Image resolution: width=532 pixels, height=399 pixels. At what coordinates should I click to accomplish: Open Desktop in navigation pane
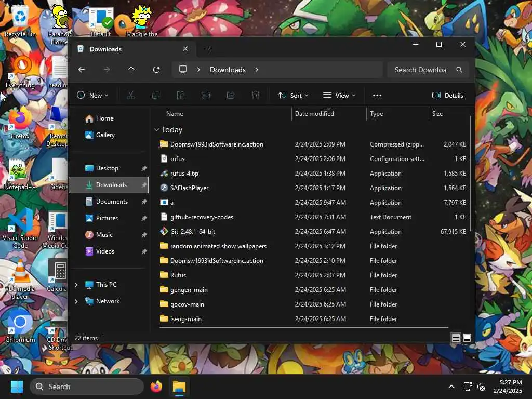pyautogui.click(x=109, y=168)
